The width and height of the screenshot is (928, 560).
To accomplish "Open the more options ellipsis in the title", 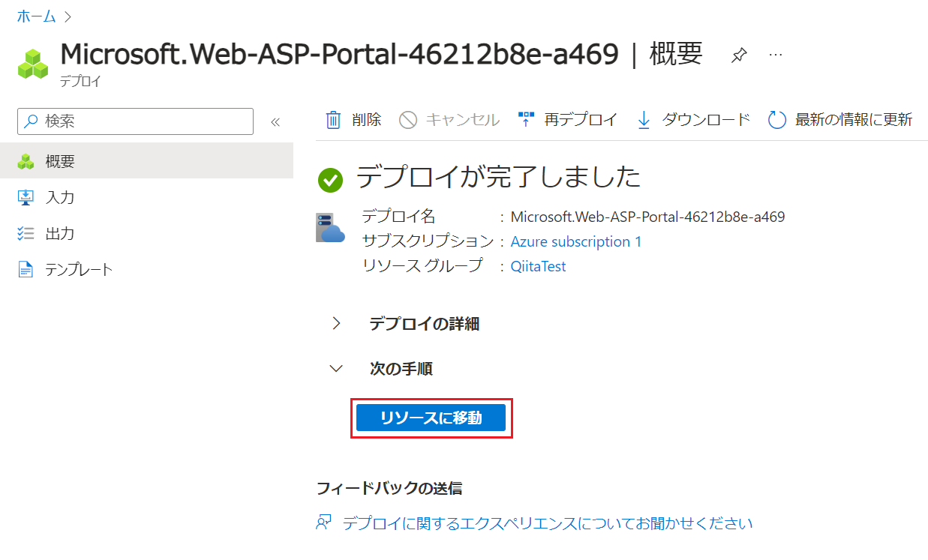I will pyautogui.click(x=776, y=55).
